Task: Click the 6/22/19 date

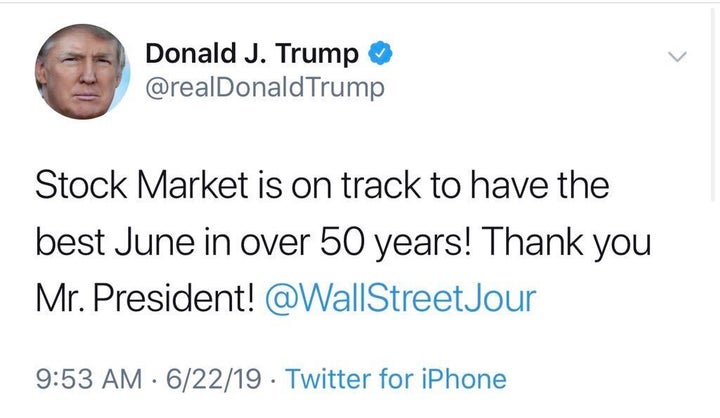Action: tap(214, 379)
